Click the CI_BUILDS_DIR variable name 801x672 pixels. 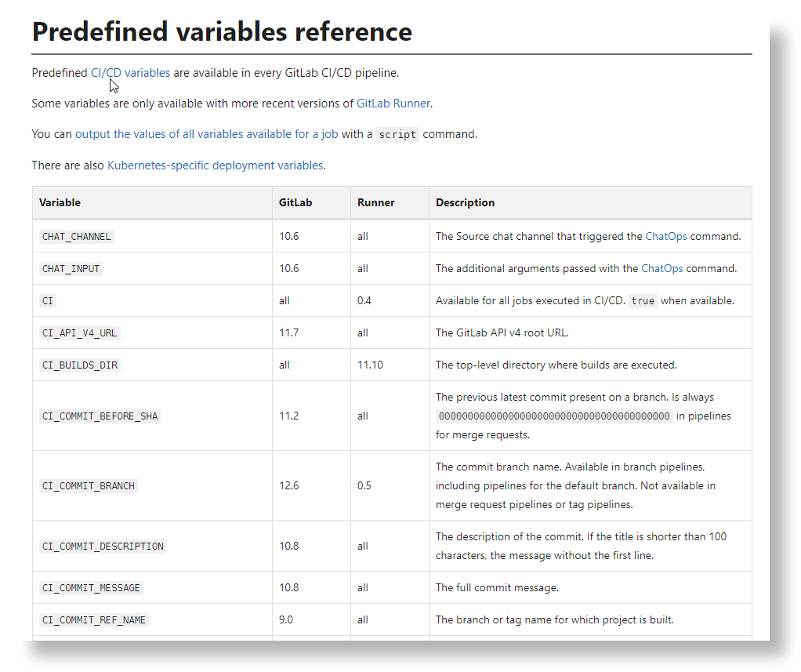coord(80,365)
